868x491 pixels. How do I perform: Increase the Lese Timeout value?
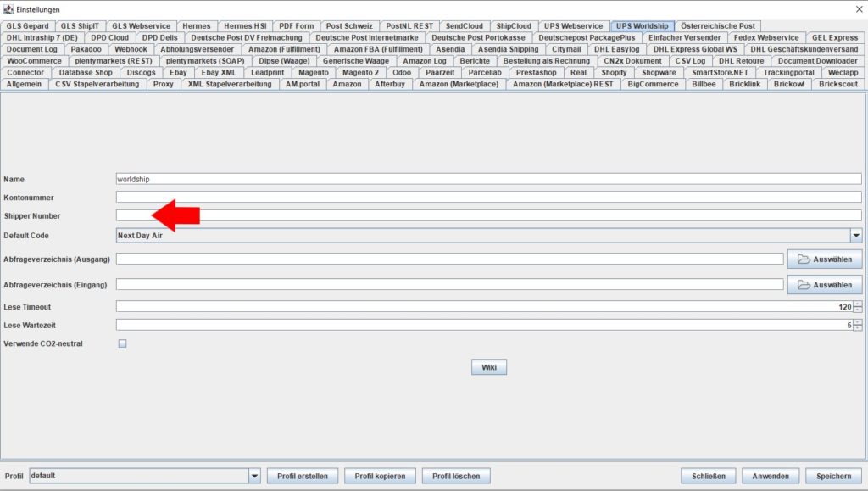[x=858, y=304]
